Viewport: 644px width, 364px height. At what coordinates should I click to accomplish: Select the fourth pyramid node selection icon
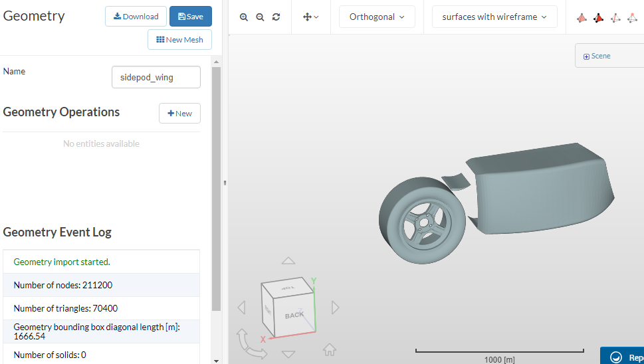pos(632,17)
